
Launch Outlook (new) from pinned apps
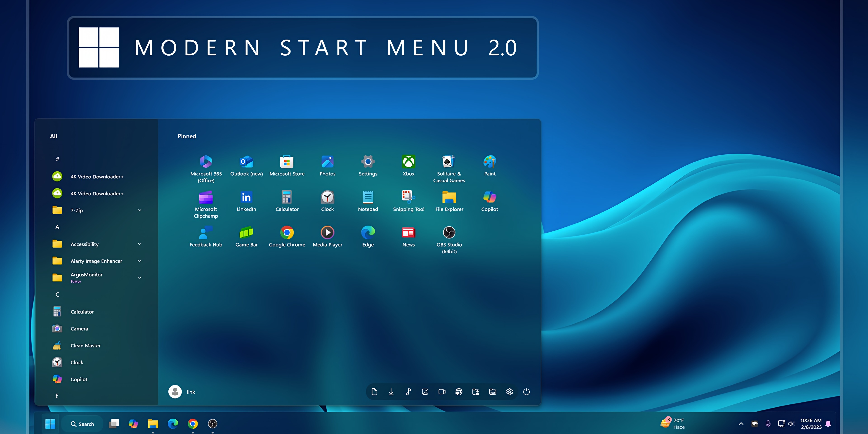click(x=246, y=165)
